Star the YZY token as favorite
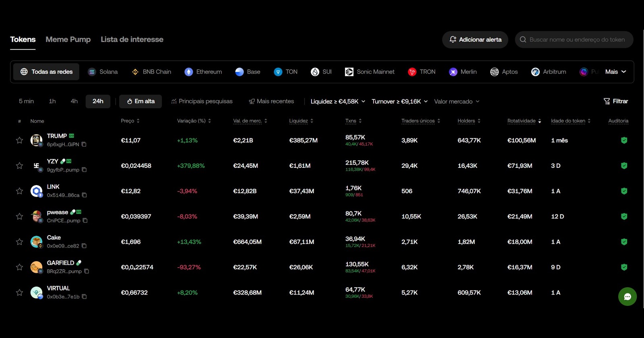 (19, 165)
